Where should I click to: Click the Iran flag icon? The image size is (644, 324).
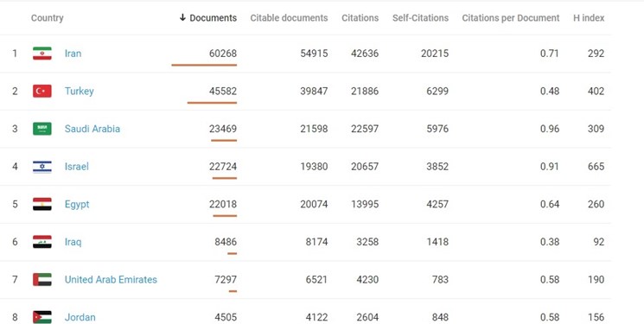[42, 54]
